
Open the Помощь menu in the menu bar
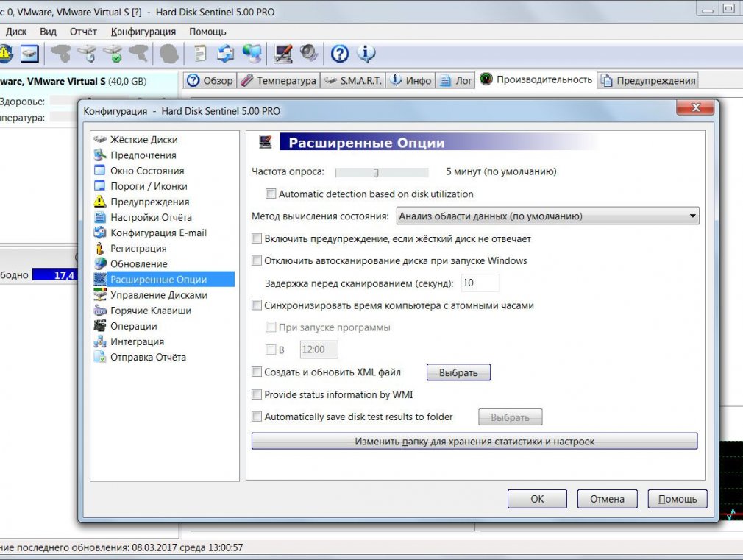(x=207, y=32)
